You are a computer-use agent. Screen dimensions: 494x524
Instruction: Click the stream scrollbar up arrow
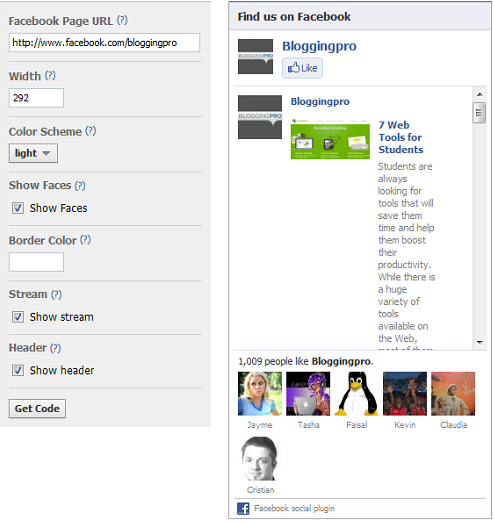pyautogui.click(x=480, y=94)
